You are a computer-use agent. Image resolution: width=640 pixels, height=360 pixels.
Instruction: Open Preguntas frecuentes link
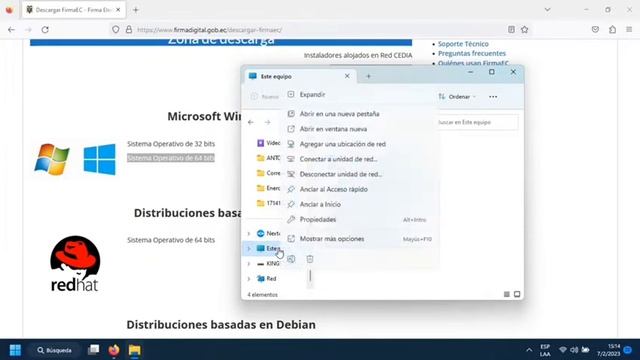coord(472,53)
